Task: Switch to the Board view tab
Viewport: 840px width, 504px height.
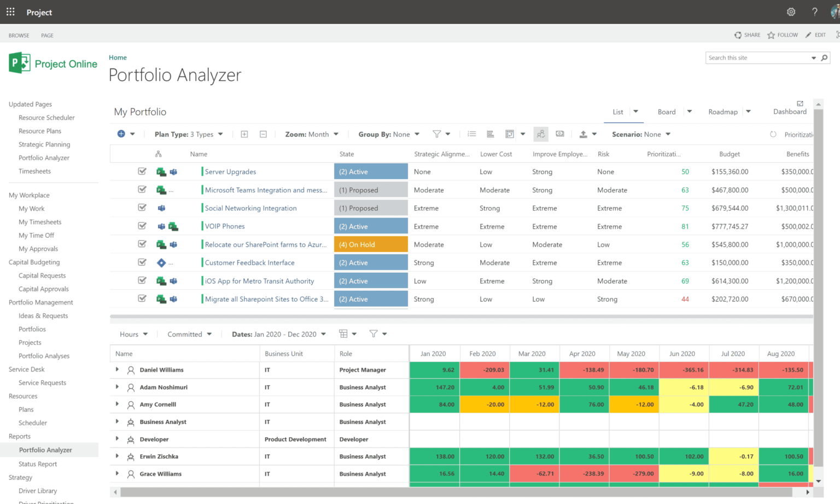Action: click(x=667, y=112)
